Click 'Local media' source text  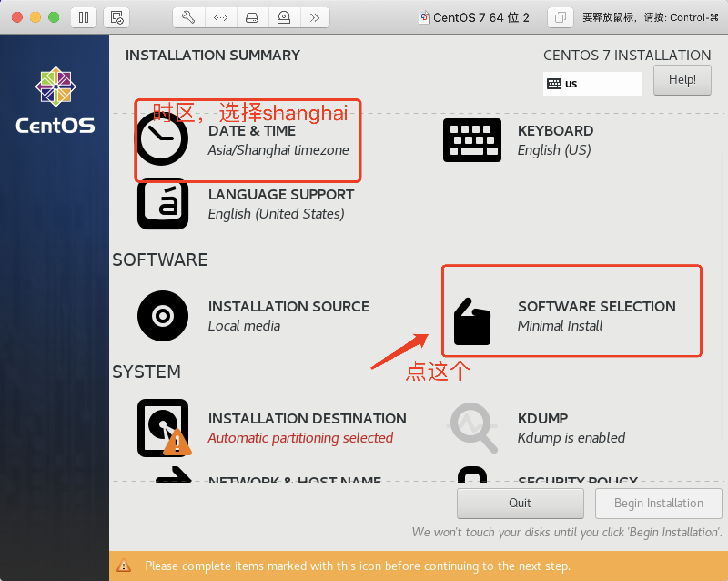point(244,326)
